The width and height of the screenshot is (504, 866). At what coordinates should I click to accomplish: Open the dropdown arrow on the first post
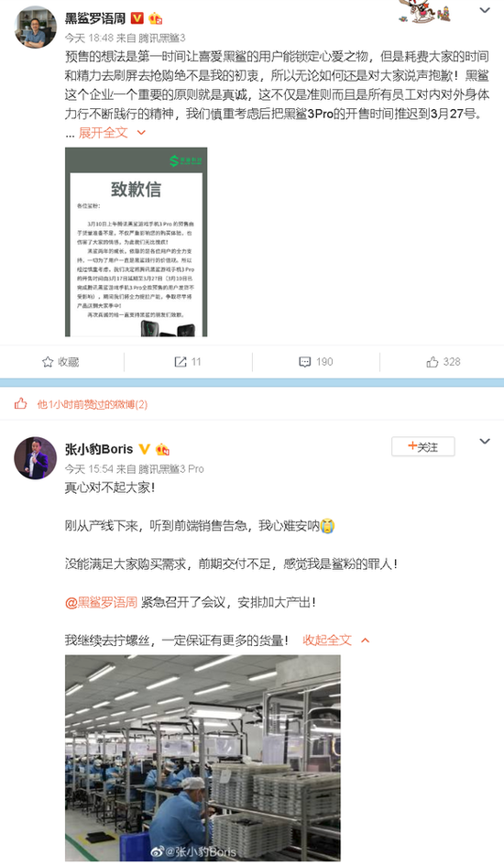tap(485, 10)
